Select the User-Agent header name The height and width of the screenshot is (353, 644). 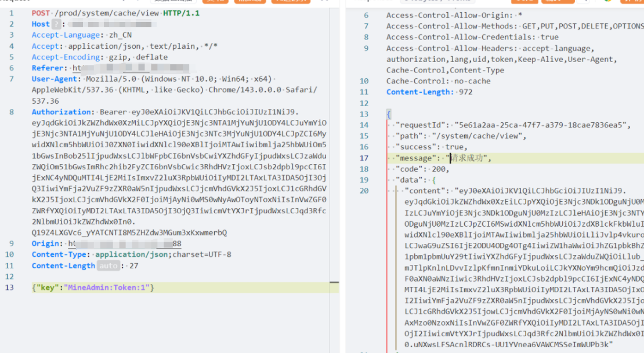click(55, 79)
